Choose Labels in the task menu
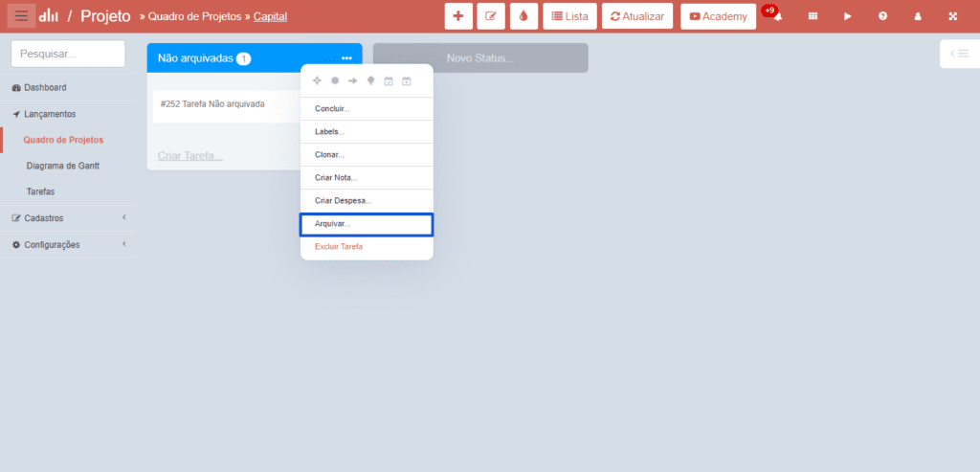 coord(367,132)
